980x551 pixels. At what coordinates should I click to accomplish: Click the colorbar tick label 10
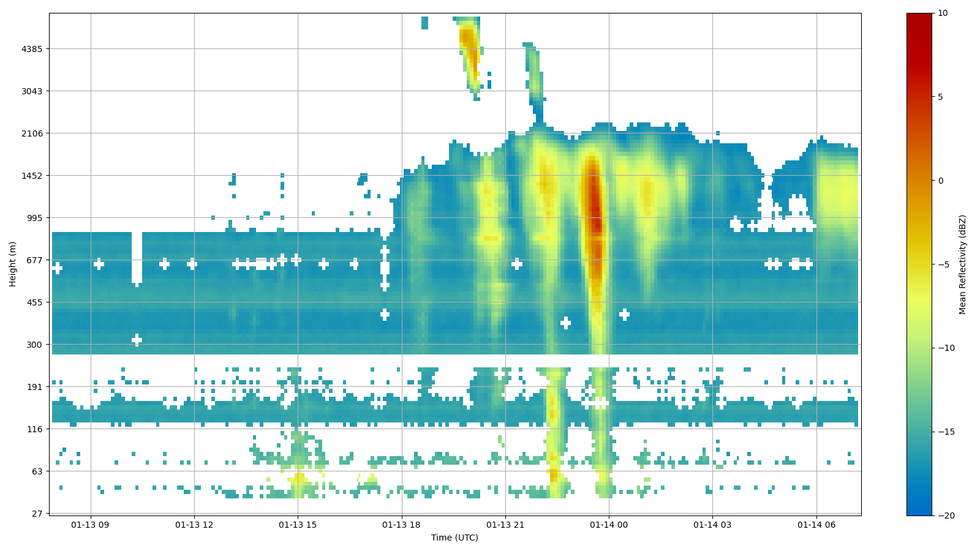pyautogui.click(x=942, y=13)
